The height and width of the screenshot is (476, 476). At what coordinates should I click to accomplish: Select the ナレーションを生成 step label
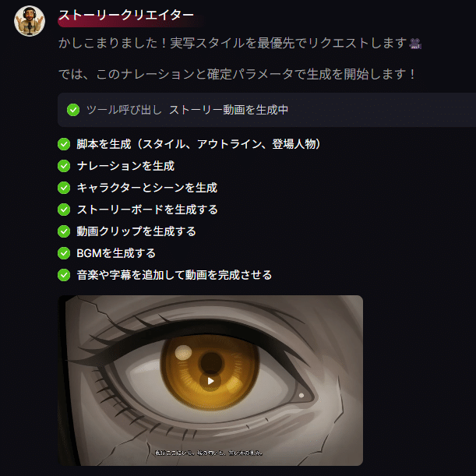125,166
